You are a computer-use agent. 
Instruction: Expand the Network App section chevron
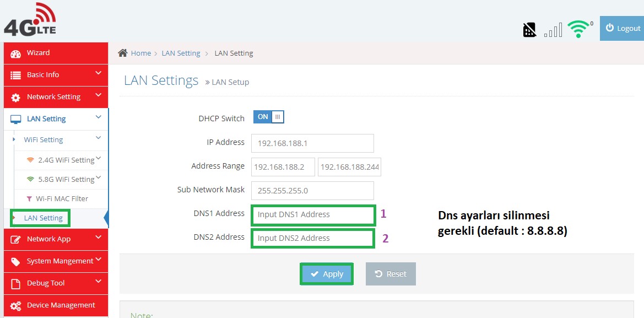click(98, 237)
